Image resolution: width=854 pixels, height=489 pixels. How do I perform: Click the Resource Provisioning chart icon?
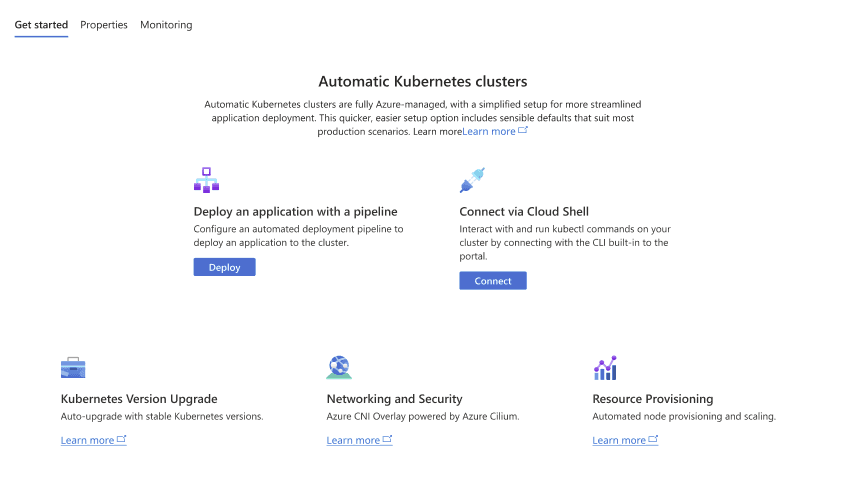605,368
